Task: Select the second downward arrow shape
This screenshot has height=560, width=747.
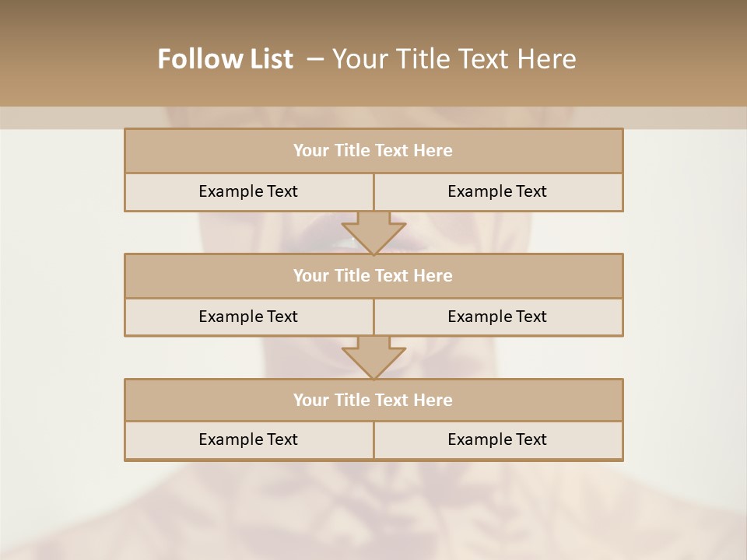Action: click(373, 358)
